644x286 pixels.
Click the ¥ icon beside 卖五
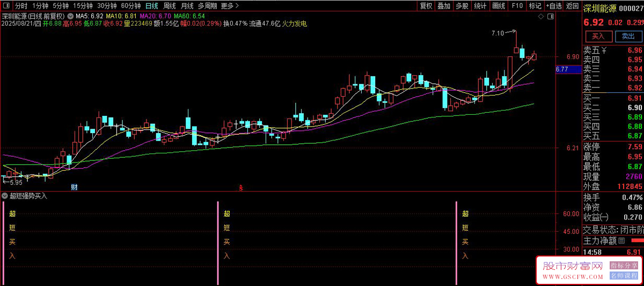604,51
